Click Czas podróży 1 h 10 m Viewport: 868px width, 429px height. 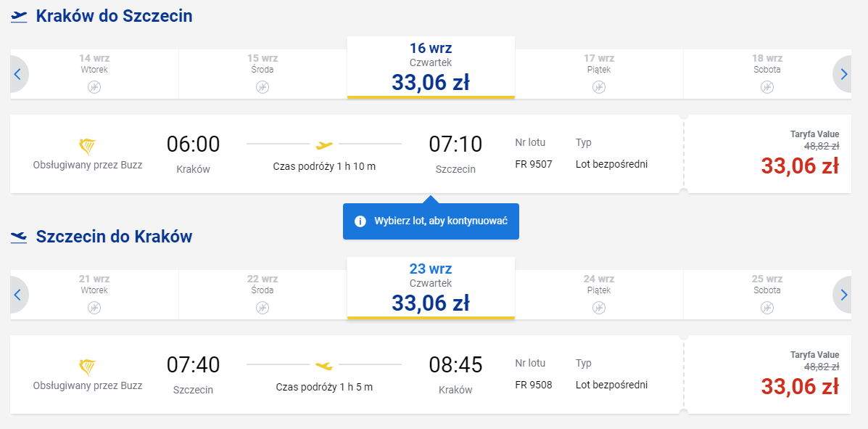pyautogui.click(x=324, y=166)
